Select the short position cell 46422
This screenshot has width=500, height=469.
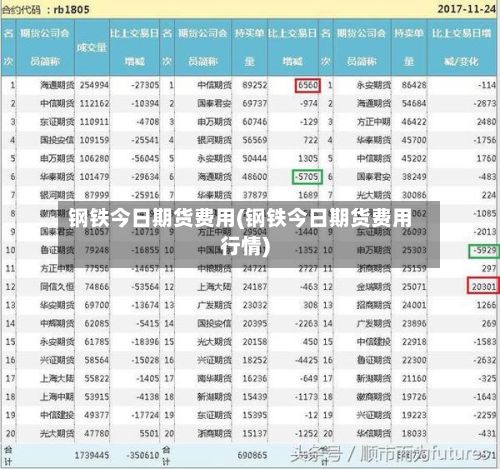[414, 122]
